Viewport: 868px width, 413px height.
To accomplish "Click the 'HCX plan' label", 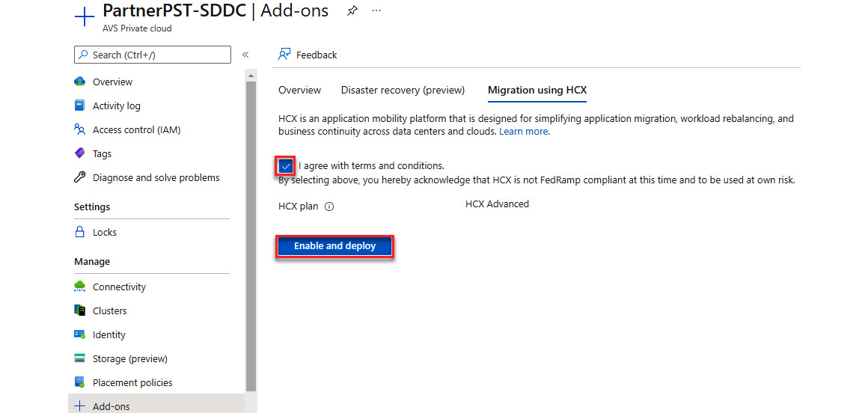I will [299, 206].
